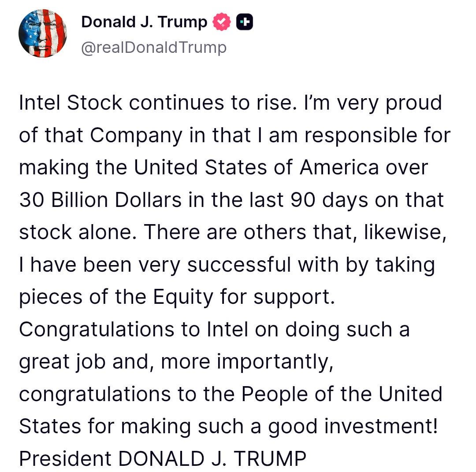The height and width of the screenshot is (472, 476).
Task: Click the words "more importantly,"
Action: pyautogui.click(x=245, y=362)
